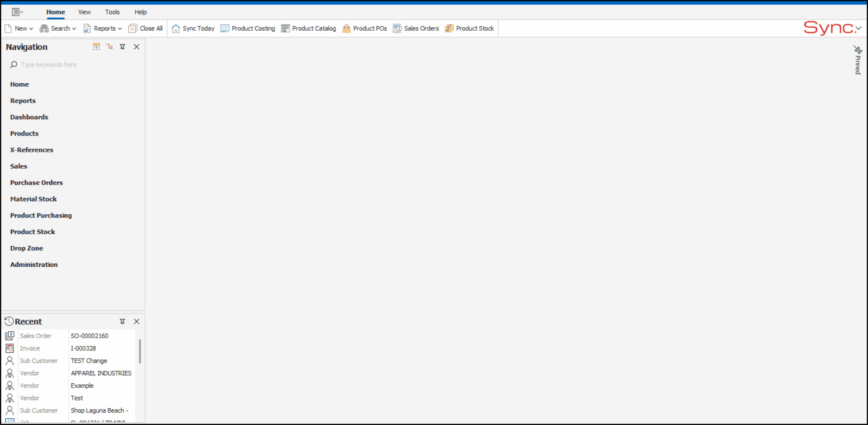Close the Navigation panel
This screenshot has width=868, height=425.
pos(137,47)
